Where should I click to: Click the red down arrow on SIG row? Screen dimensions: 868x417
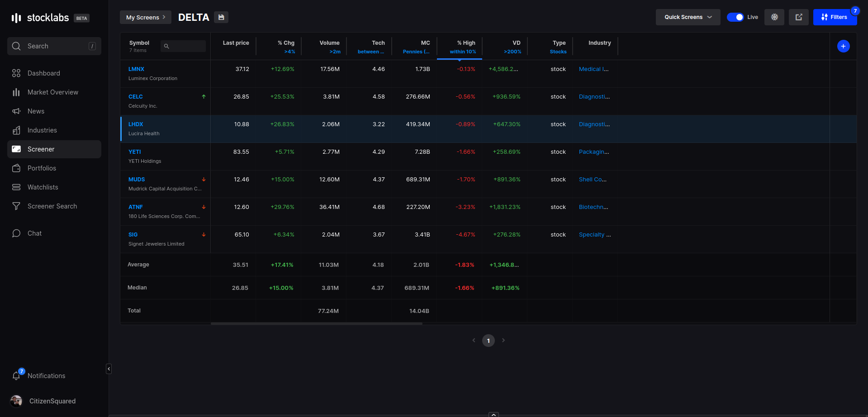click(x=204, y=235)
